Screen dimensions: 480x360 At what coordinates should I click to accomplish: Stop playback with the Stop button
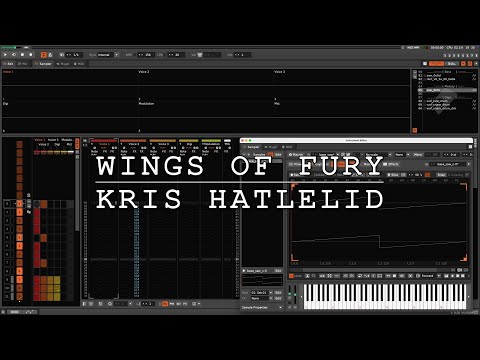click(22, 55)
